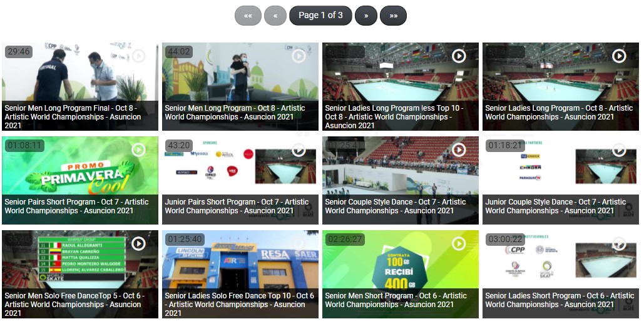The width and height of the screenshot is (644, 324).
Task: Play icon on Junior Pairs Short Program video
Action: pos(299,150)
